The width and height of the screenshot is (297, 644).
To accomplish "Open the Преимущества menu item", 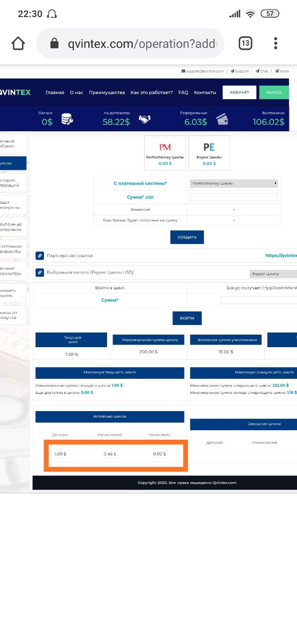I will [107, 93].
